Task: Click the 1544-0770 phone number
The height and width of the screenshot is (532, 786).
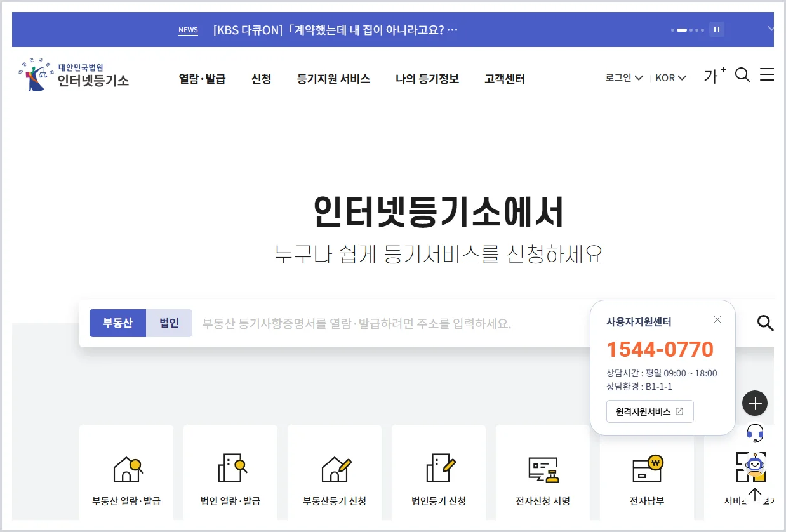Action: (660, 349)
